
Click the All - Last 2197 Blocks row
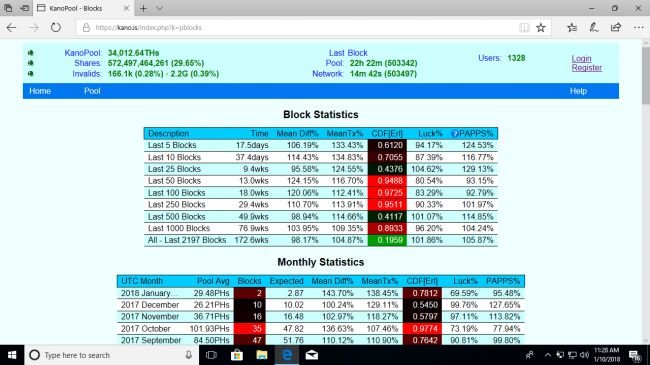320,240
